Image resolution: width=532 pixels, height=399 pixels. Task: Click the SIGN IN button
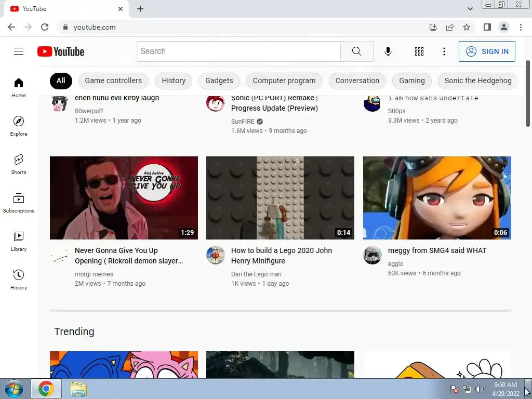click(486, 51)
